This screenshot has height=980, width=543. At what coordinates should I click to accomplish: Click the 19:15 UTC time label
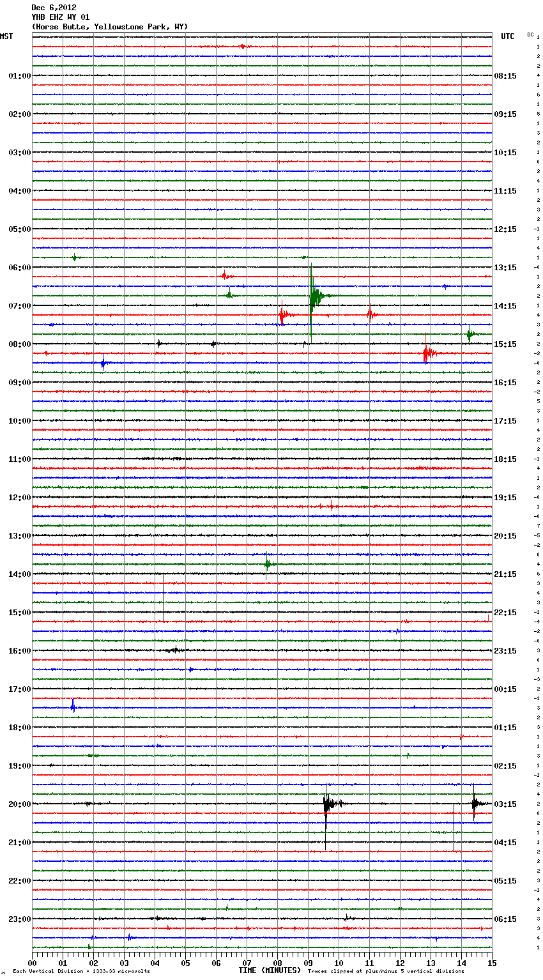click(505, 498)
